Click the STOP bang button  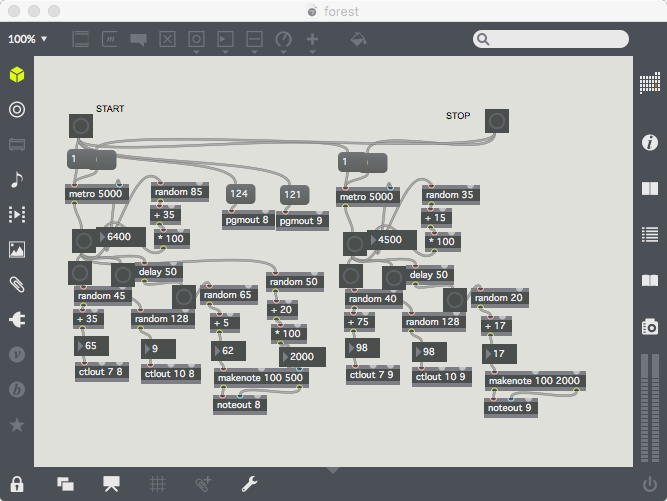pyautogui.click(x=497, y=121)
